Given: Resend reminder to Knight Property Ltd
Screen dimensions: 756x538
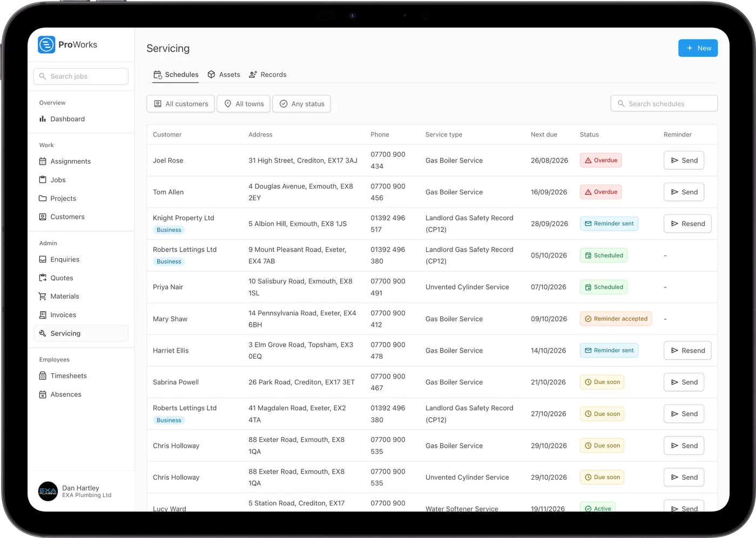Looking at the screenshot, I should click(x=687, y=224).
